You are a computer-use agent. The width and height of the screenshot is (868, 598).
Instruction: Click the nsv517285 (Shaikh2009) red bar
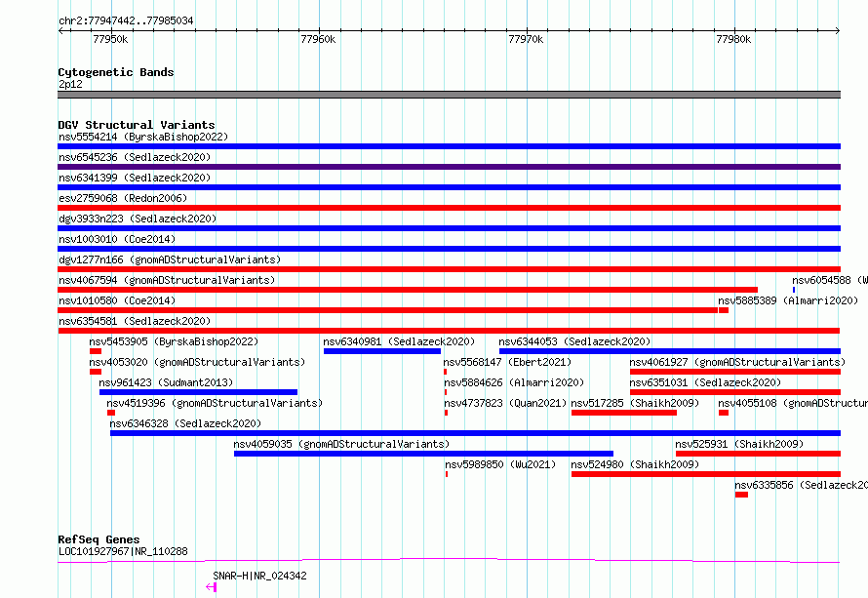624,413
